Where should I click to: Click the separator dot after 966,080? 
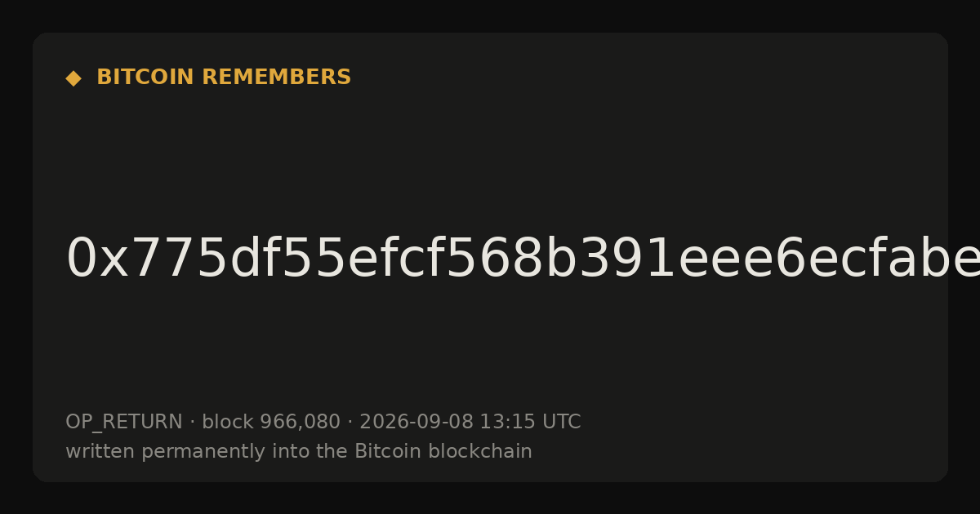[350, 423]
